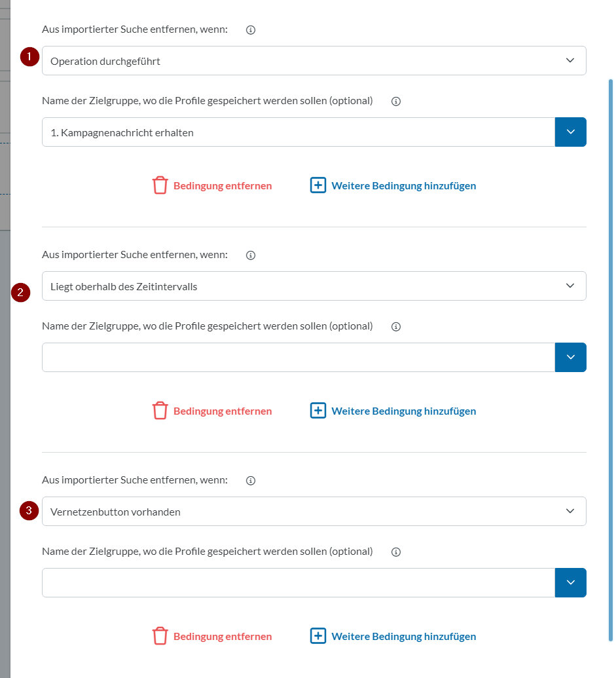Click info icon beside third removal condition label
Image resolution: width=616 pixels, height=678 pixels.
(250, 481)
